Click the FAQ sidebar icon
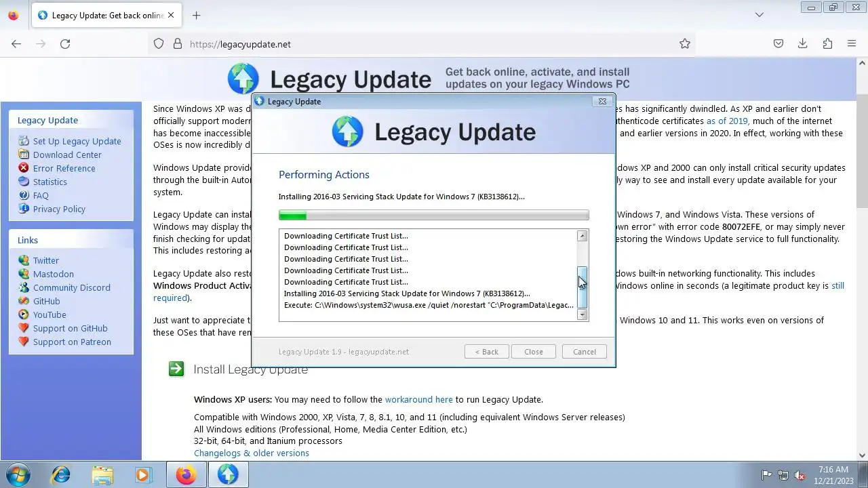The image size is (868, 488). tap(24, 195)
